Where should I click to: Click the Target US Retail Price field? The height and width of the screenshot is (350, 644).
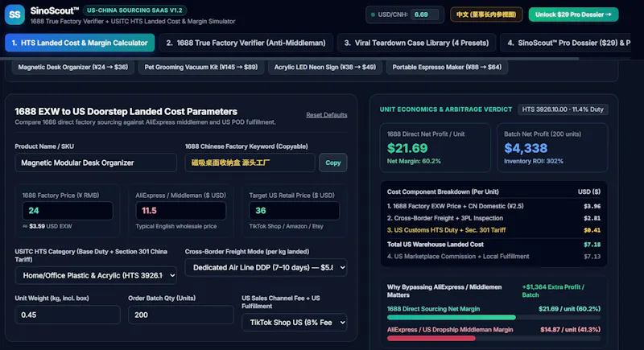click(x=294, y=211)
